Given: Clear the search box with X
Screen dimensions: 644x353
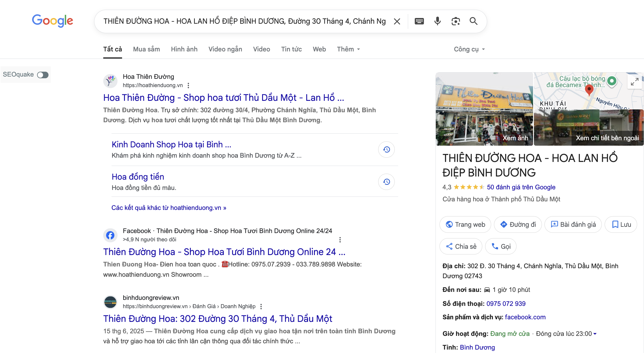Looking at the screenshot, I should point(397,21).
